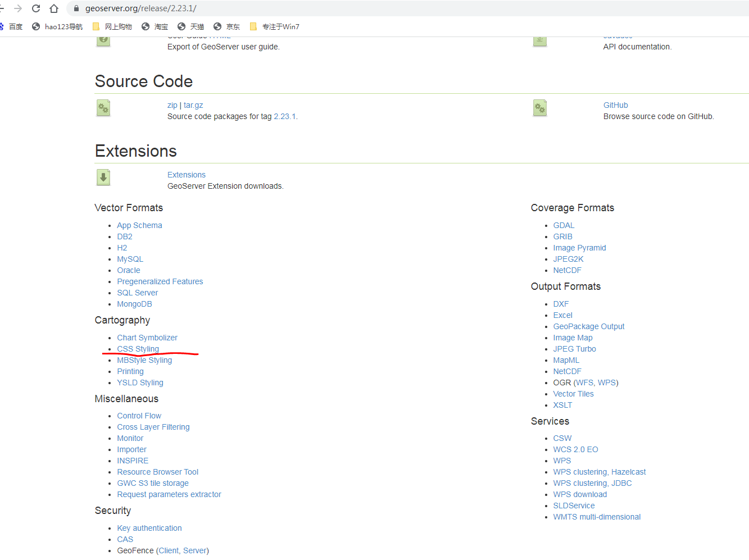The width and height of the screenshot is (749, 560).
Task: Open the YSLD Styling link
Action: click(140, 383)
